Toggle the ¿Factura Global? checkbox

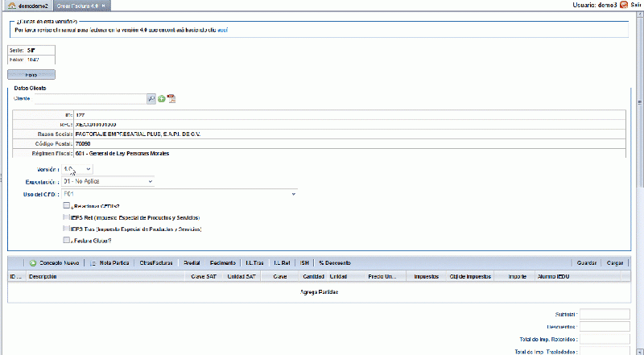tap(67, 240)
